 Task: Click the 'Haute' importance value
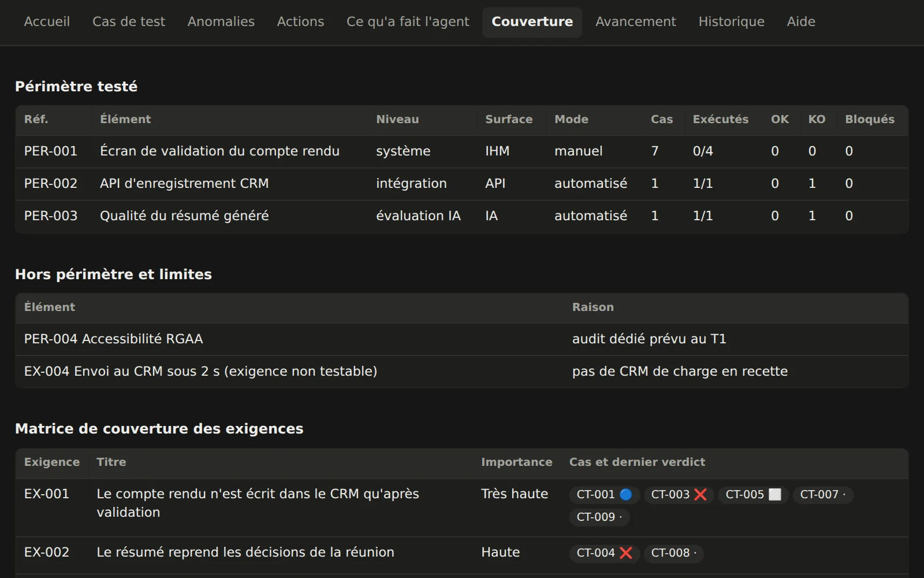500,553
